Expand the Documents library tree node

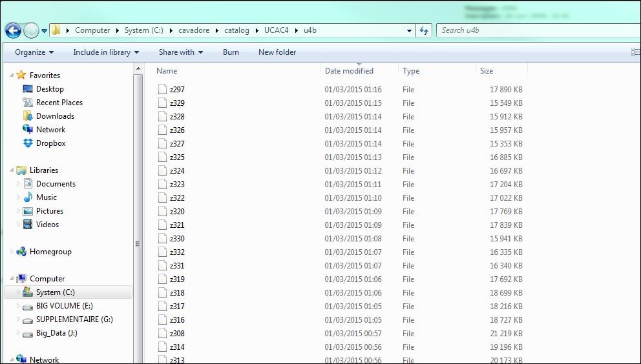18,184
